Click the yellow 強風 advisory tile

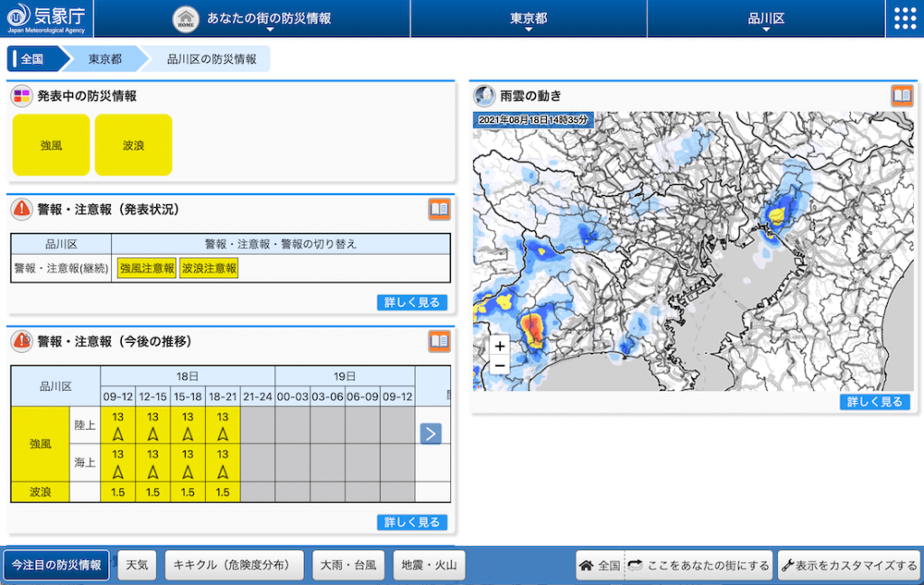pos(51,145)
